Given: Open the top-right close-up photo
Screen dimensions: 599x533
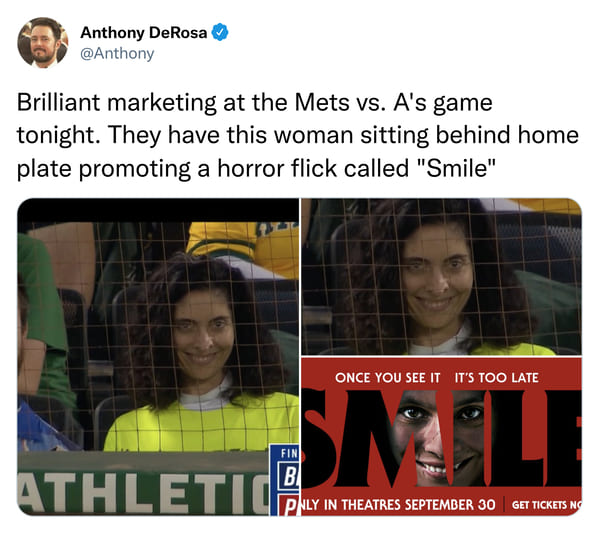Looking at the screenshot, I should [x=442, y=277].
